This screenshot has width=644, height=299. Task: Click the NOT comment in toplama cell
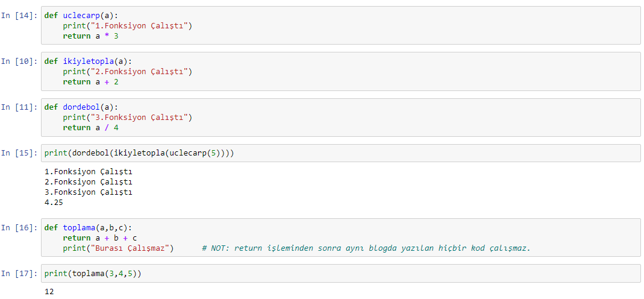(366, 248)
